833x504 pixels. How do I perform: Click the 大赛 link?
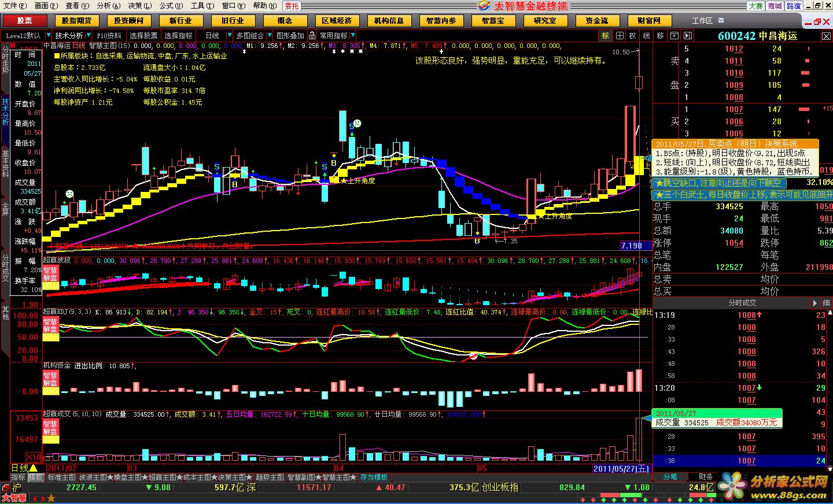(x=755, y=6)
